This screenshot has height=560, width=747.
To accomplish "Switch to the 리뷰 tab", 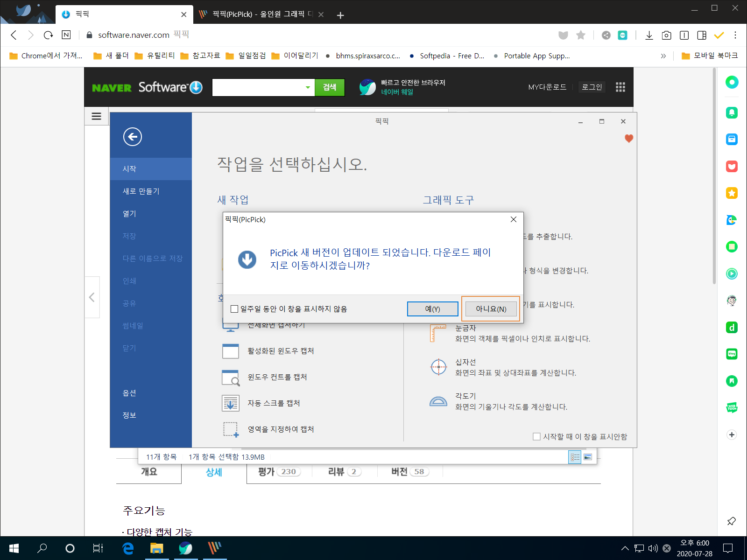I will point(345,472).
